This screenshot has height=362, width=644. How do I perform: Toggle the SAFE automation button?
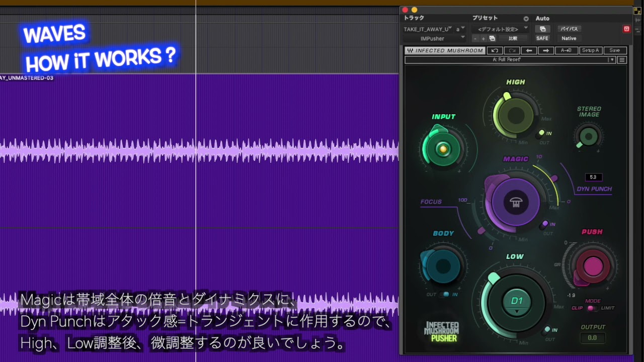click(542, 39)
